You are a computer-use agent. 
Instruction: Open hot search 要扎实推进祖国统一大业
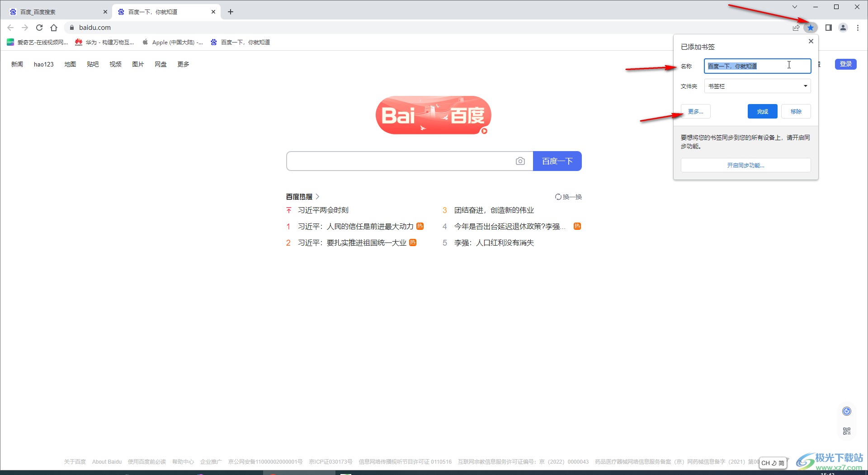pos(352,243)
